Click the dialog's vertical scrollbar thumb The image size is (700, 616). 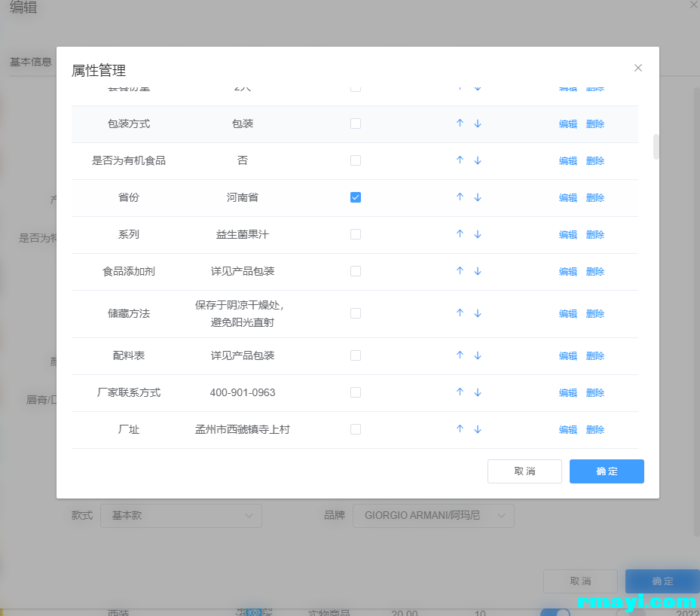[656, 147]
